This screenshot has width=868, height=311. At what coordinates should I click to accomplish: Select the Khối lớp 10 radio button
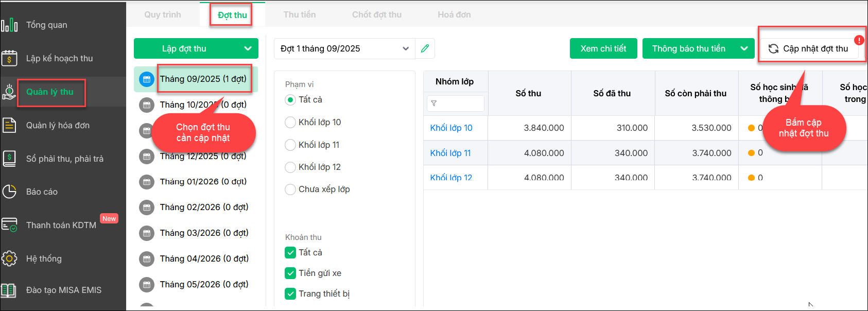290,123
